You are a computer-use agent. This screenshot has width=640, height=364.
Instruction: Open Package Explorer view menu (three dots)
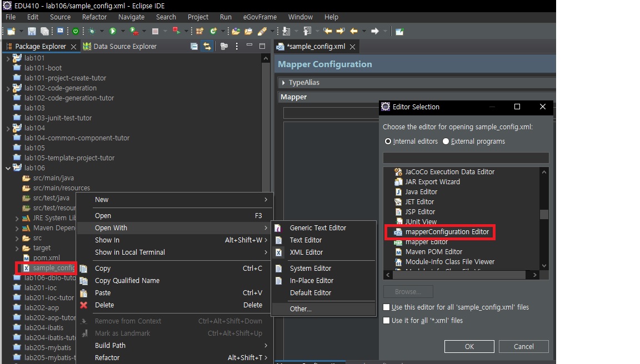237,47
